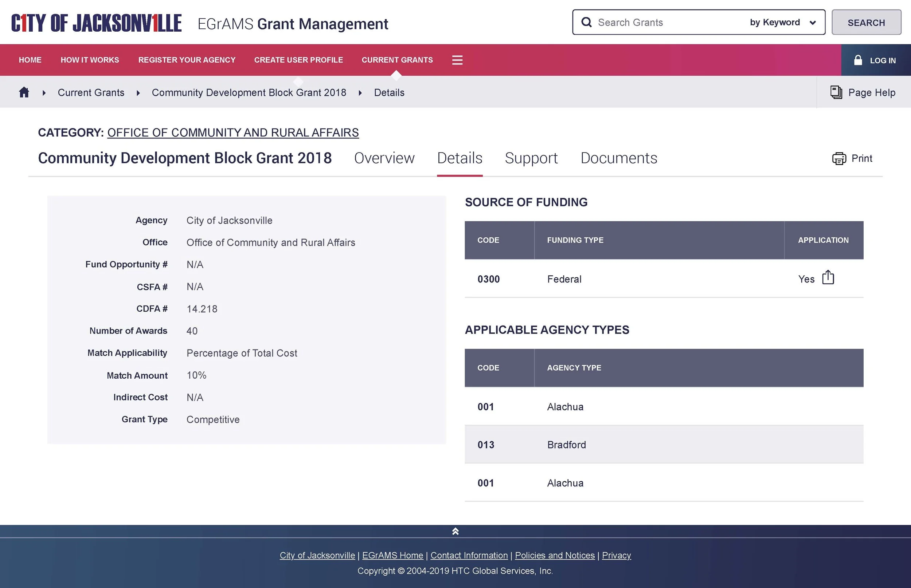The image size is (911, 588).
Task: Click the SEARCH button
Action: 866,23
